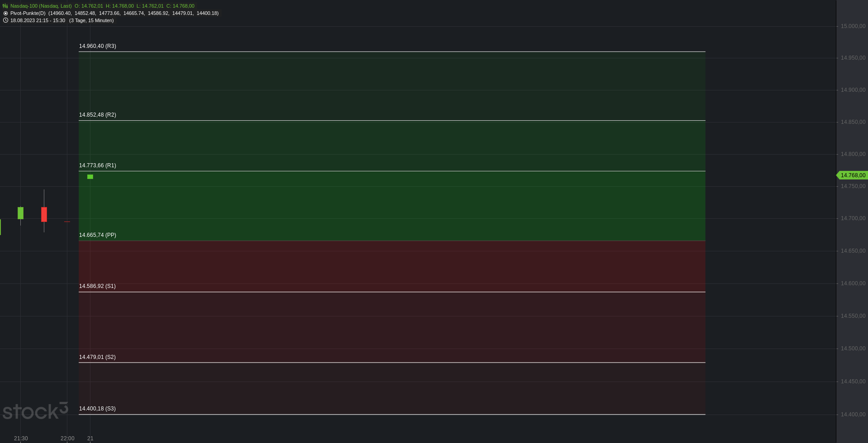Click the 14.400,18 (S3) support label
Screen dimensions: 868x443
point(97,409)
